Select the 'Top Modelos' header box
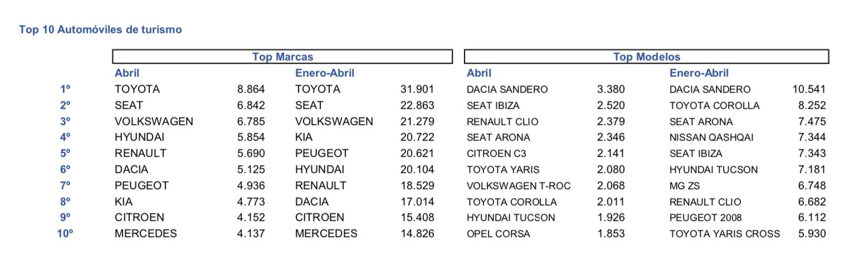 647,57
